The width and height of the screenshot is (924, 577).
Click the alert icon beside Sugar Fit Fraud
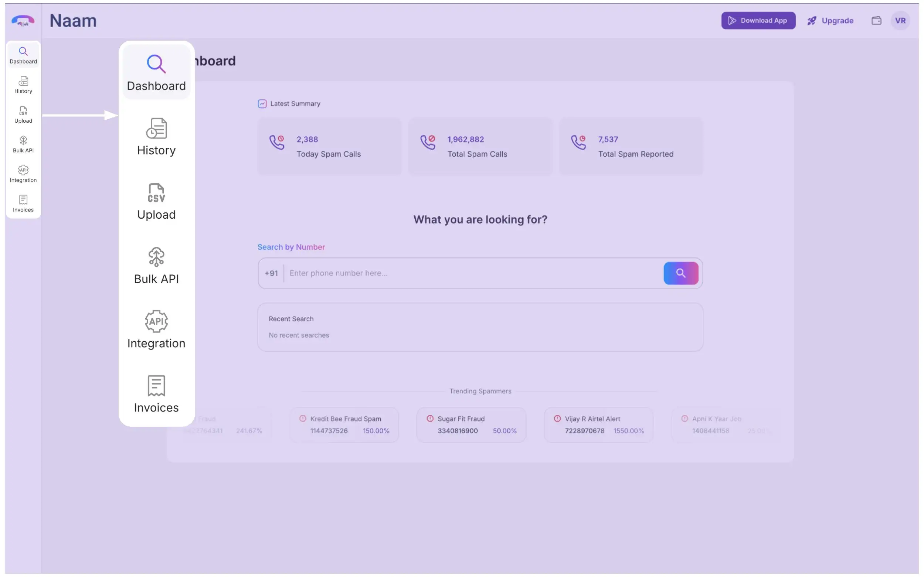(429, 418)
